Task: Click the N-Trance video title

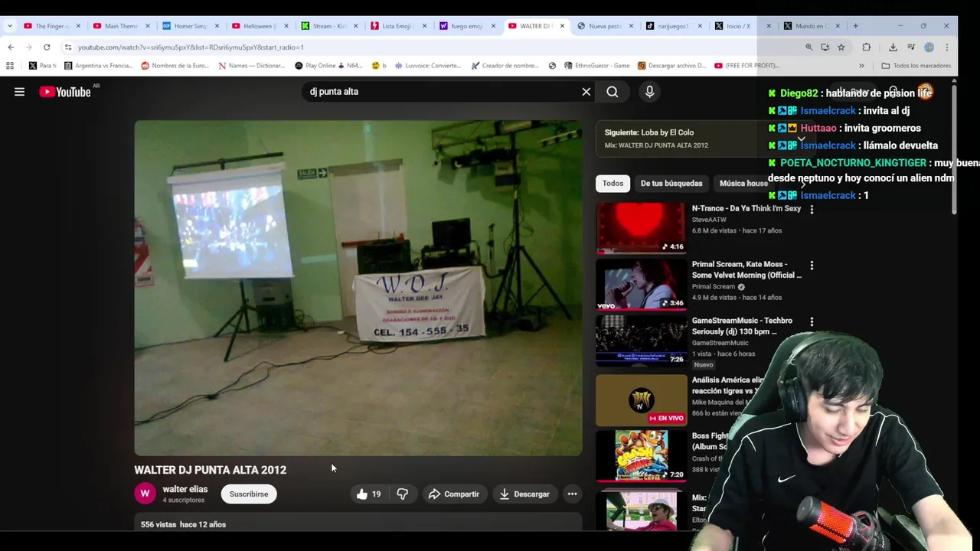Action: click(x=746, y=208)
